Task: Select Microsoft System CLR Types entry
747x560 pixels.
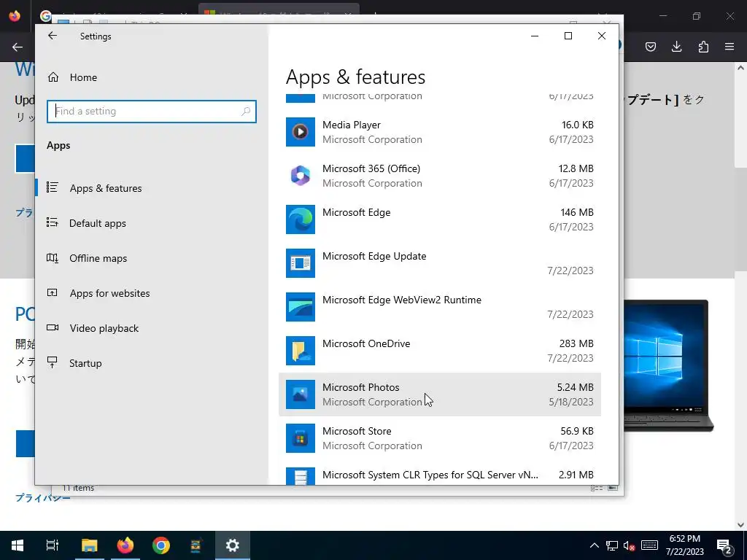Action: tap(430, 475)
